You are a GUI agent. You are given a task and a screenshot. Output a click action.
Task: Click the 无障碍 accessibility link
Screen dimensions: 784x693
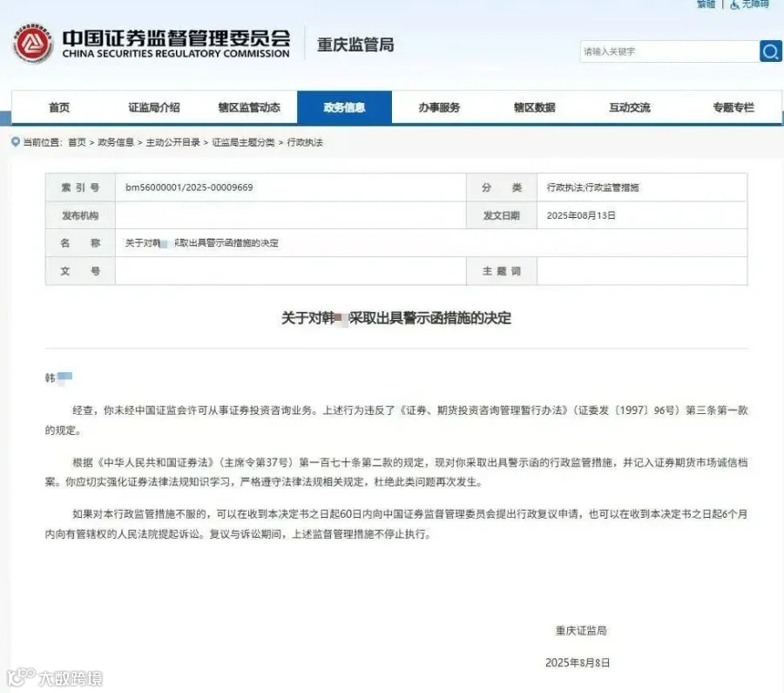[755, 4]
